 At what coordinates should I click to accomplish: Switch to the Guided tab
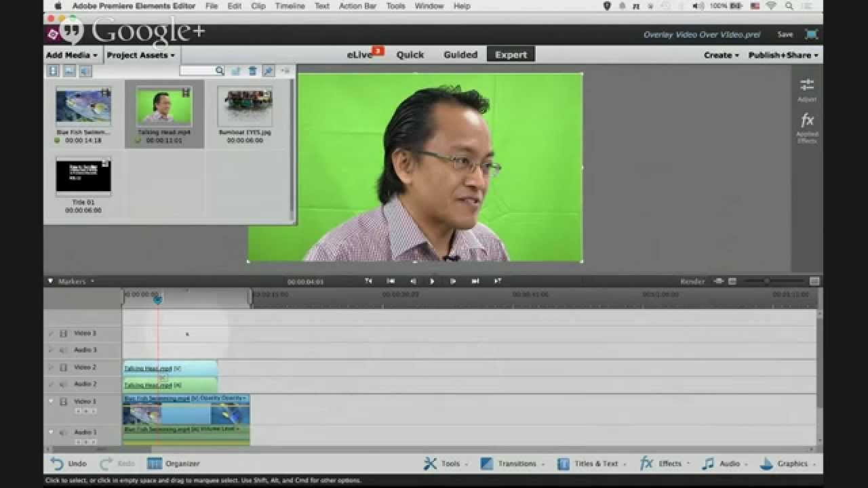click(x=460, y=55)
